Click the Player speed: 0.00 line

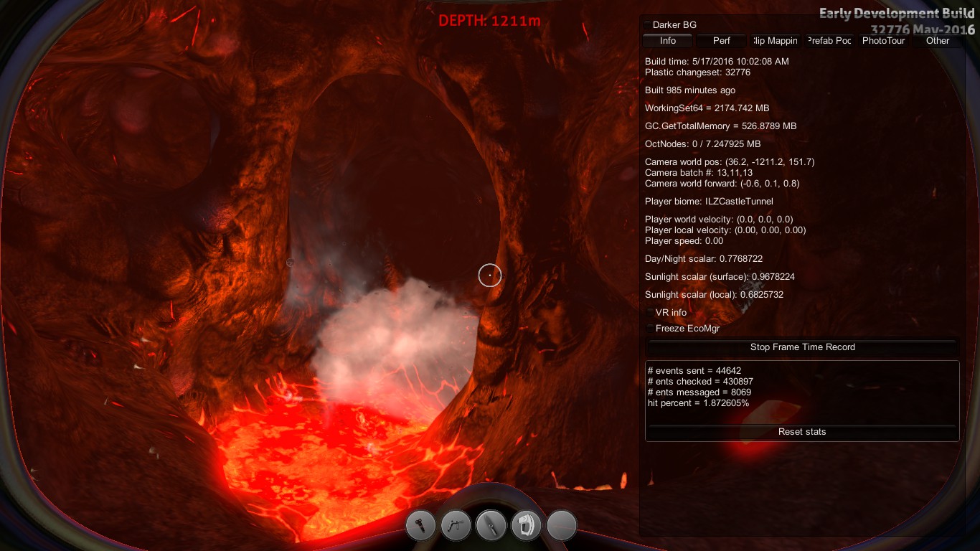point(684,241)
